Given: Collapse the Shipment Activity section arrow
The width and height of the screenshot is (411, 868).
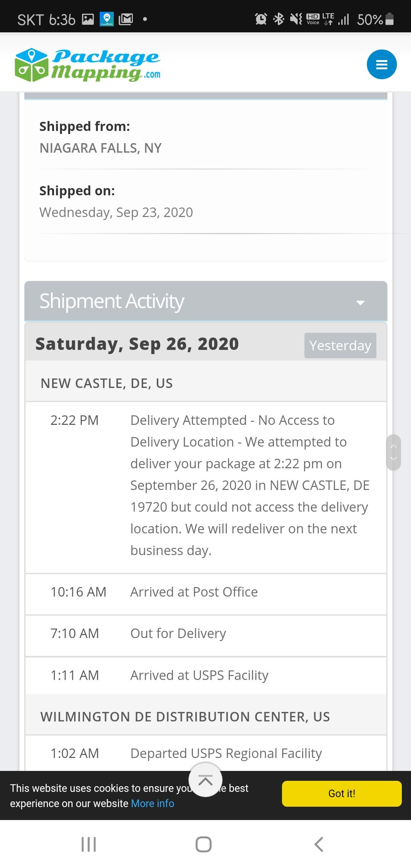Looking at the screenshot, I should [360, 303].
